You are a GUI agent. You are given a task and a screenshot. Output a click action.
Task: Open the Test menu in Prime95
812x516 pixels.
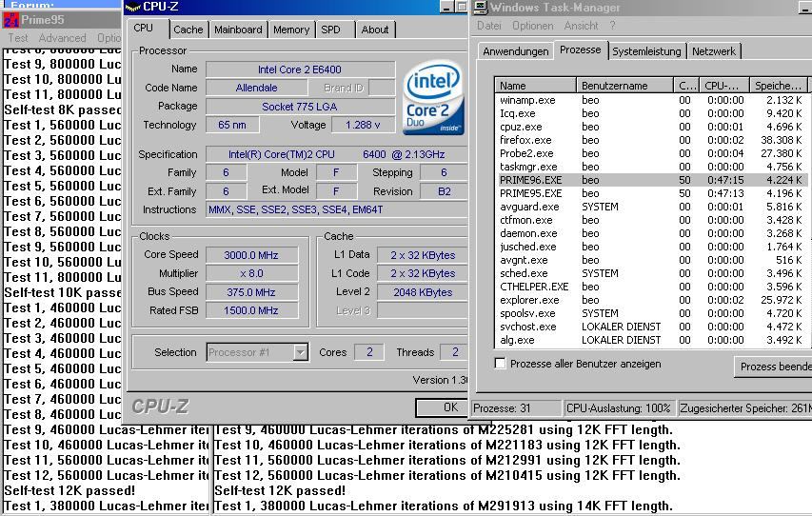click(x=17, y=38)
